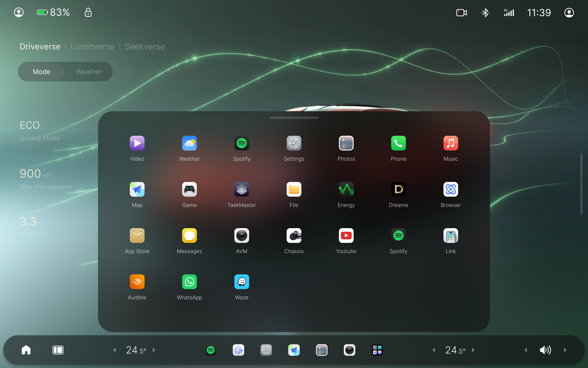The width and height of the screenshot is (588, 368).
Task: Increase right temperature with right arrow
Action: pos(473,350)
